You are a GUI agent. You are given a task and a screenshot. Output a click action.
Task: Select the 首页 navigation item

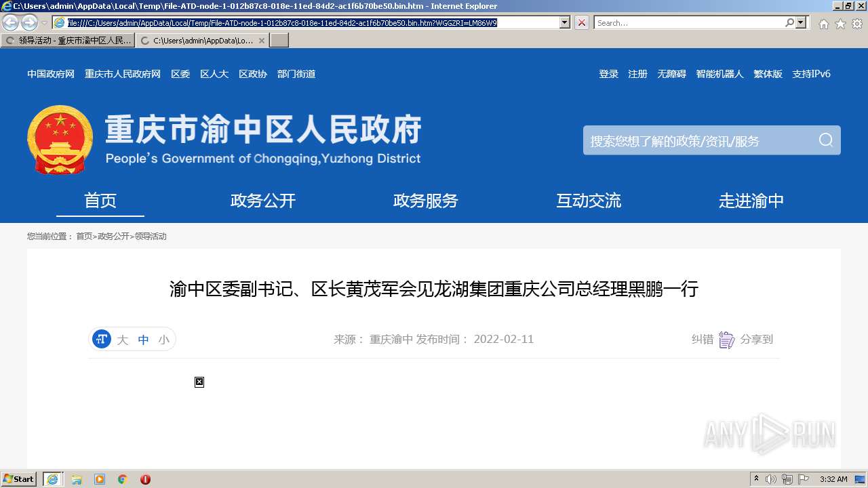pos(100,201)
